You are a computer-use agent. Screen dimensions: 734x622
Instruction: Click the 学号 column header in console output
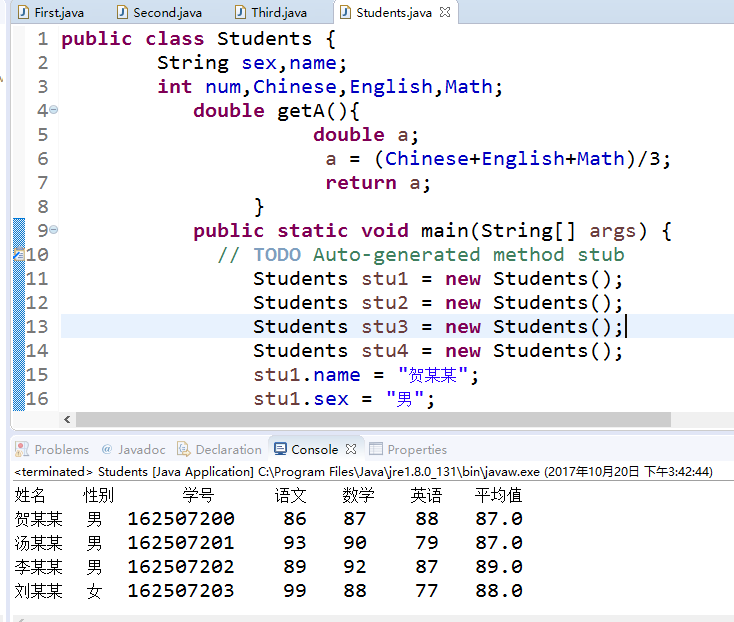198,495
